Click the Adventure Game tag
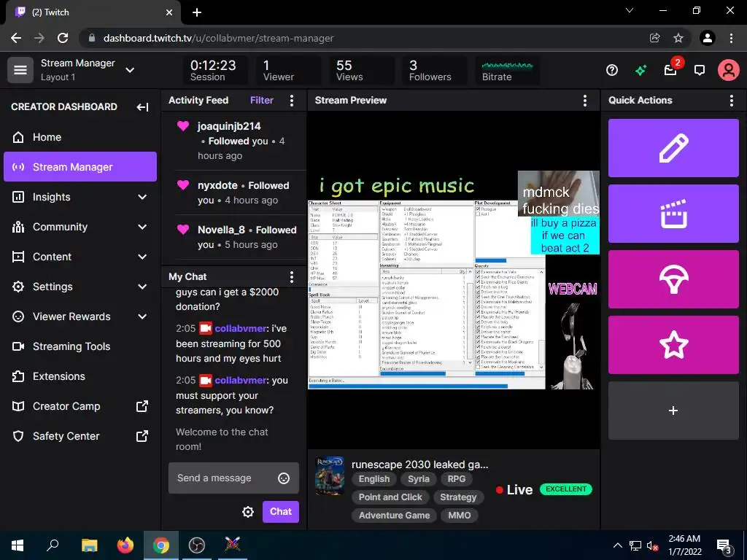Screen dimensions: 747x560 pyautogui.click(x=394, y=516)
